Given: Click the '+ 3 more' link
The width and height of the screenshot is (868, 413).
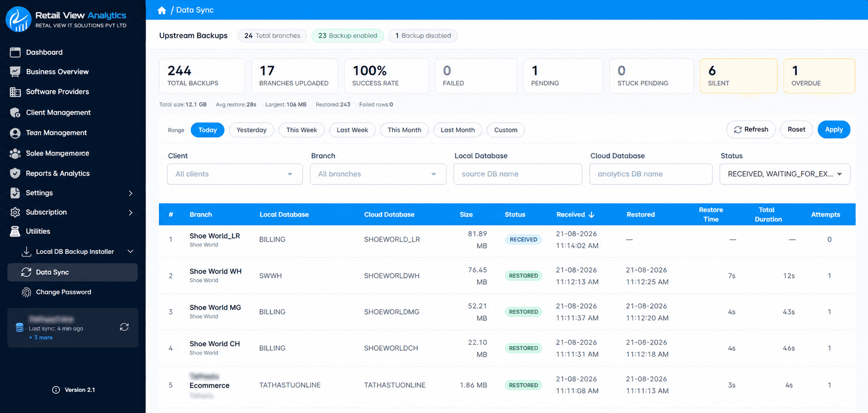Looking at the screenshot, I should (x=41, y=338).
